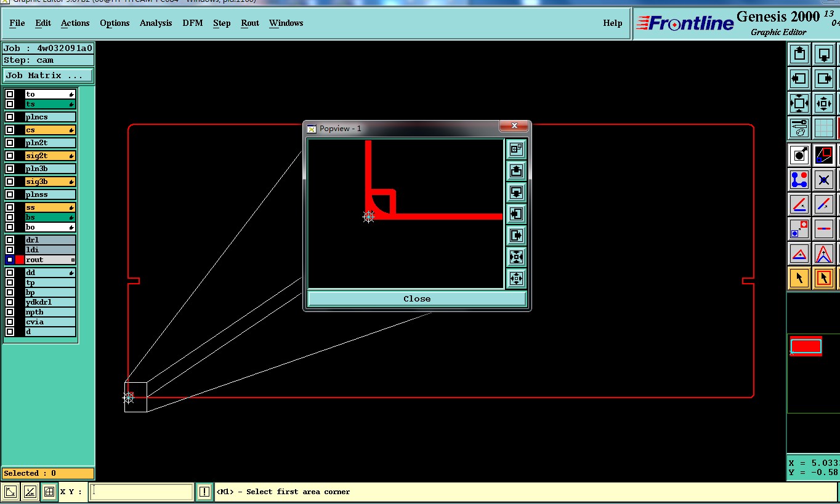This screenshot has width=840, height=504.
Task: Toggle the checkbox for layer plncs
Action: [x=10, y=117]
